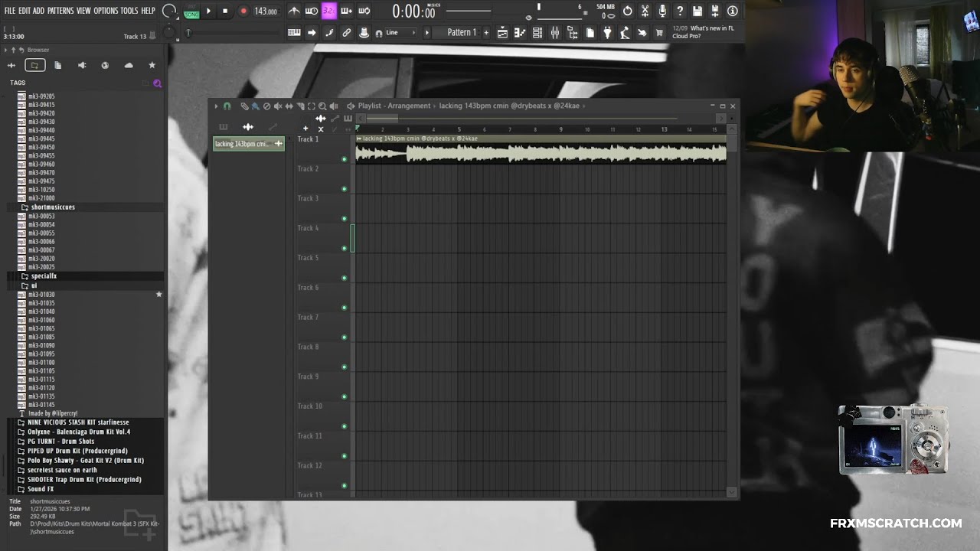Screen dimensions: 980x551
Task: Mute Track 5 using its green dot
Action: coord(344,278)
